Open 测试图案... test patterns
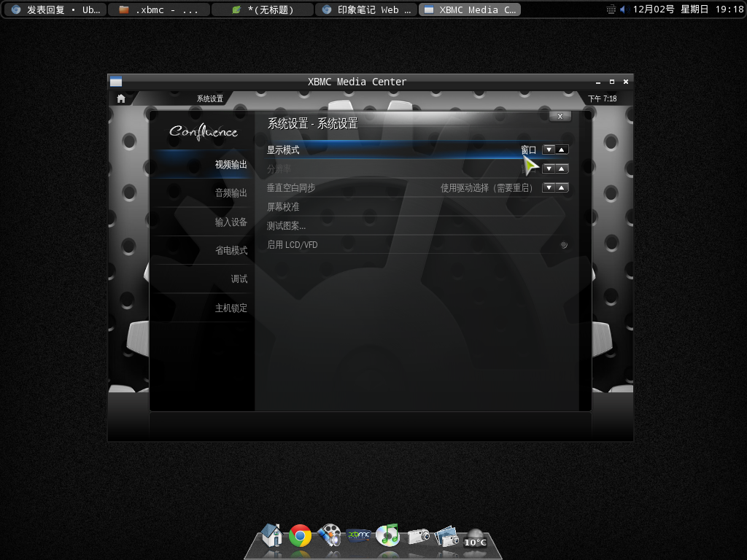 click(418, 226)
